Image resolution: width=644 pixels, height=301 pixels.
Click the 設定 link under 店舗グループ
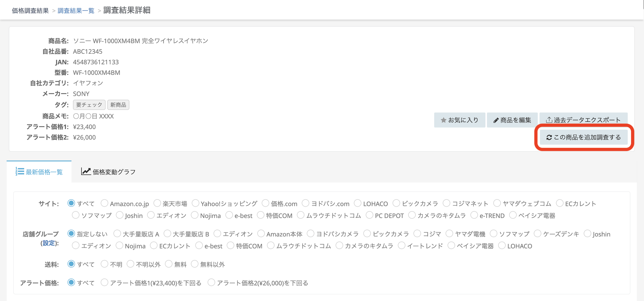tap(49, 243)
